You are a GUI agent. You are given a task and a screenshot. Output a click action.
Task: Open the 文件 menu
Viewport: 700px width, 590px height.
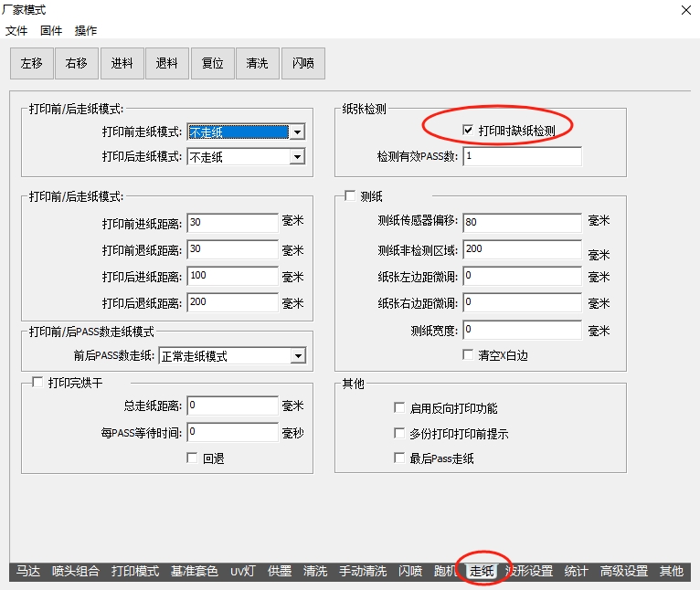(17, 30)
